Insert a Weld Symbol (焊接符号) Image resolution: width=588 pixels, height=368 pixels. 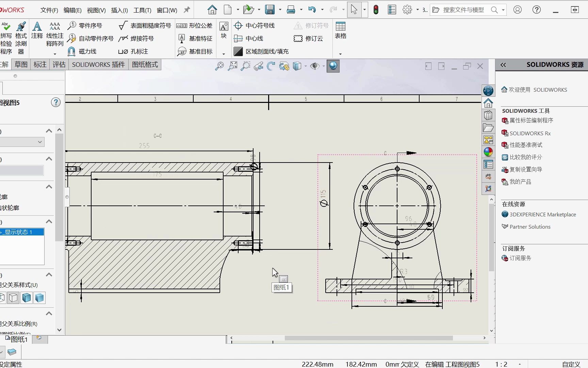(136, 39)
